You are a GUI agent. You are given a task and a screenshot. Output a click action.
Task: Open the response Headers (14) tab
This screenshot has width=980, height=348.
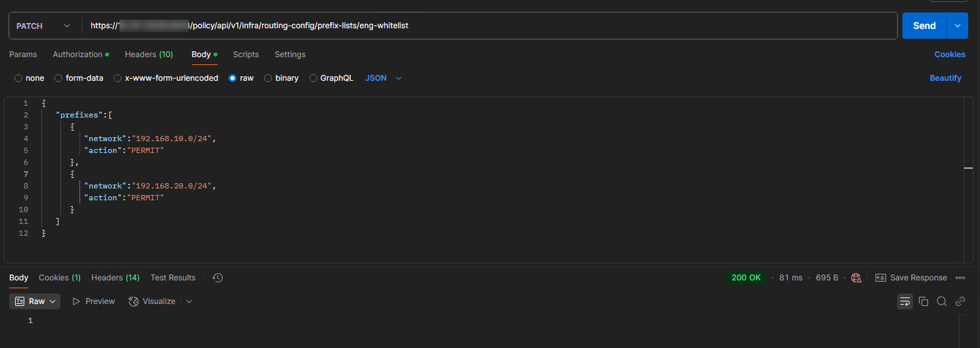115,278
